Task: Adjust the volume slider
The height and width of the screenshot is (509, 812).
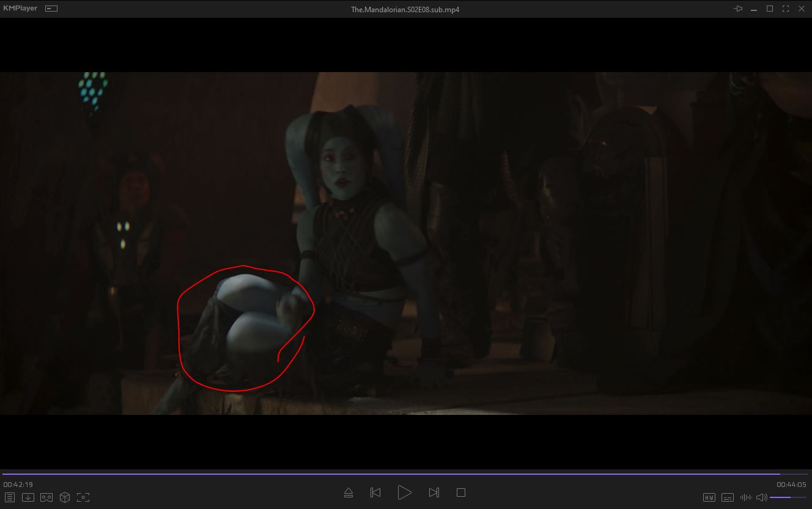Action: (x=788, y=497)
